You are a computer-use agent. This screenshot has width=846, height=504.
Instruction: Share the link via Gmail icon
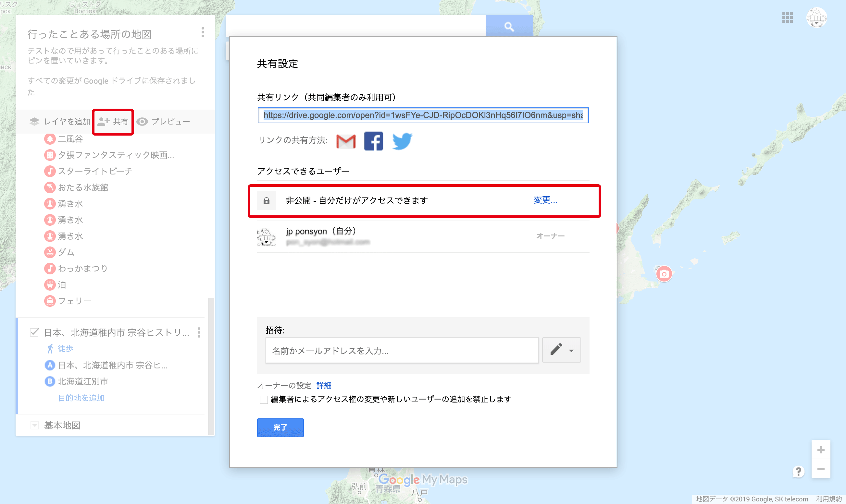pos(346,141)
